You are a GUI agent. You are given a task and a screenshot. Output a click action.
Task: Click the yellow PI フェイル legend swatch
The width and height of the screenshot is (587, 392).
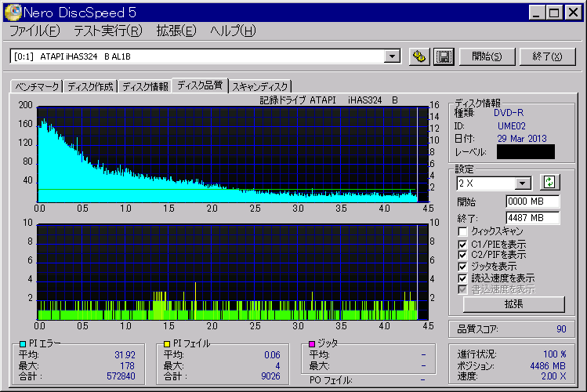pyautogui.click(x=167, y=343)
